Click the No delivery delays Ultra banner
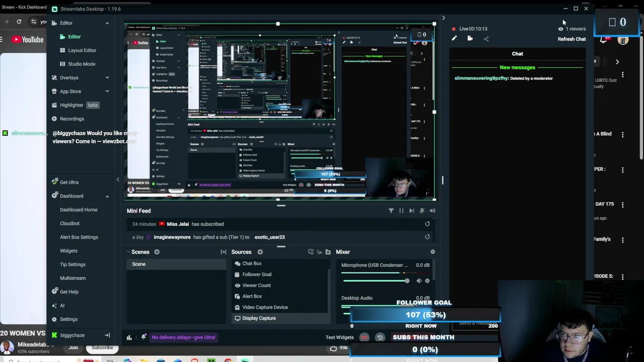The height and width of the screenshot is (362, 644). pos(183,337)
